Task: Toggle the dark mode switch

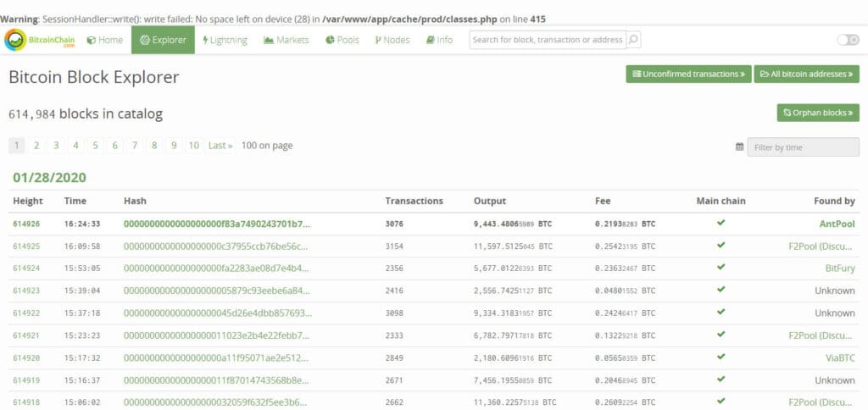Action: [848, 40]
